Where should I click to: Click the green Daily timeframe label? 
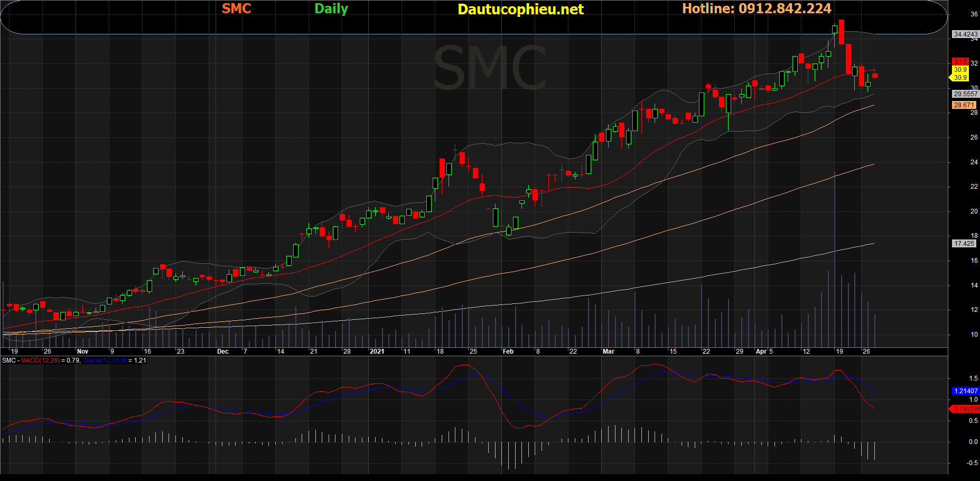click(331, 9)
